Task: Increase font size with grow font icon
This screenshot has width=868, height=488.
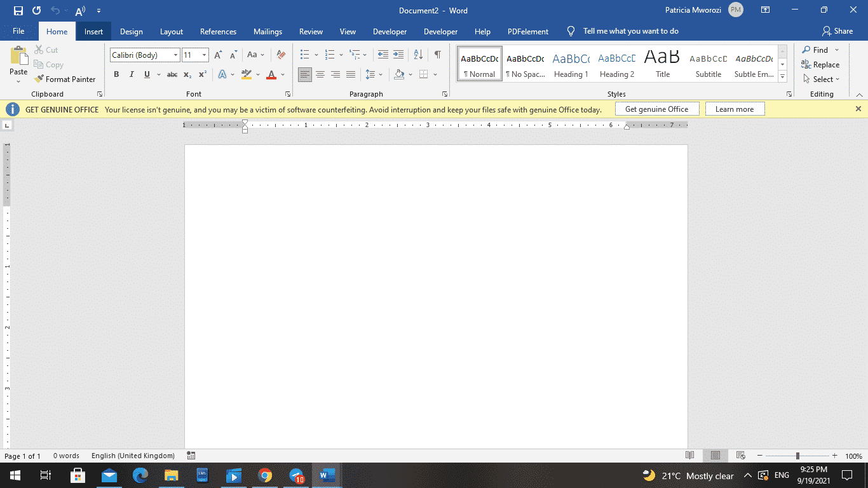Action: [x=218, y=55]
